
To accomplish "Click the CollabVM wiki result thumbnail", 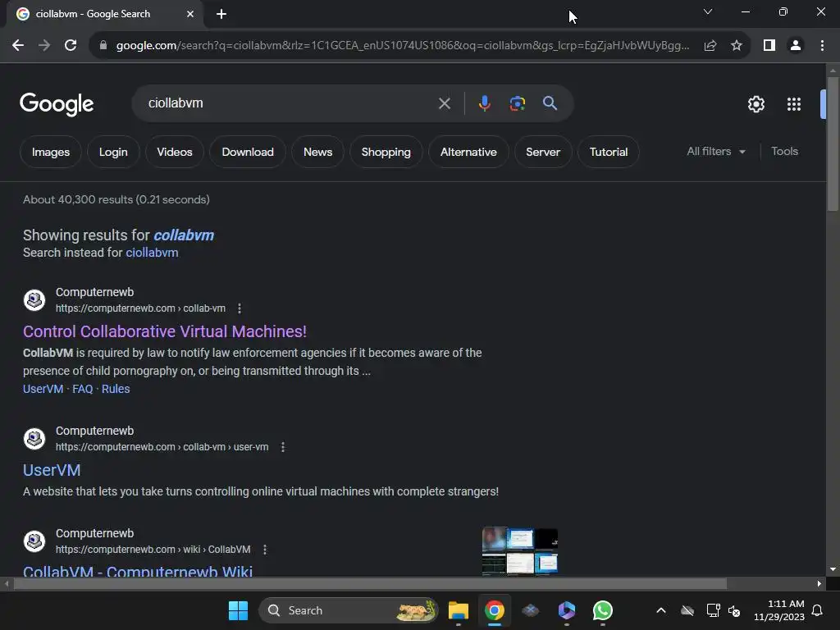I will (x=519, y=551).
